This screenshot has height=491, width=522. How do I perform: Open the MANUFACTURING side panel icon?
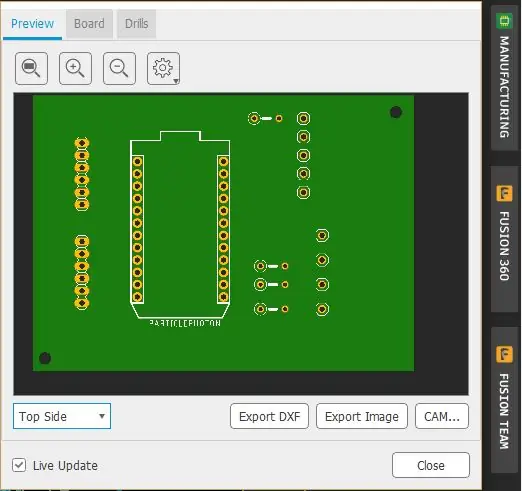point(505,21)
